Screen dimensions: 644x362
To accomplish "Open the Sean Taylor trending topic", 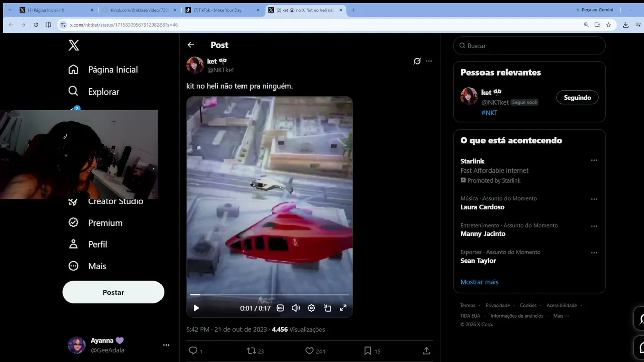I will tap(478, 261).
